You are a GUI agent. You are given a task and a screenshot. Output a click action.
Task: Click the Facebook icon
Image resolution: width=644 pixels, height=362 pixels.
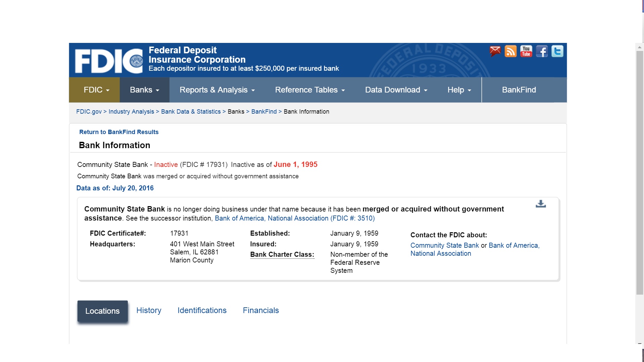(x=541, y=52)
